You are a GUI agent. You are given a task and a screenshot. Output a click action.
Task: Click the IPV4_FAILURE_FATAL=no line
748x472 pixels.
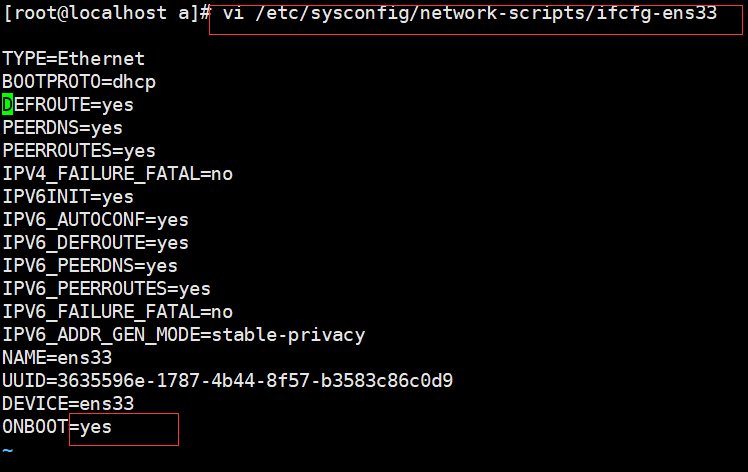pyautogui.click(x=118, y=174)
